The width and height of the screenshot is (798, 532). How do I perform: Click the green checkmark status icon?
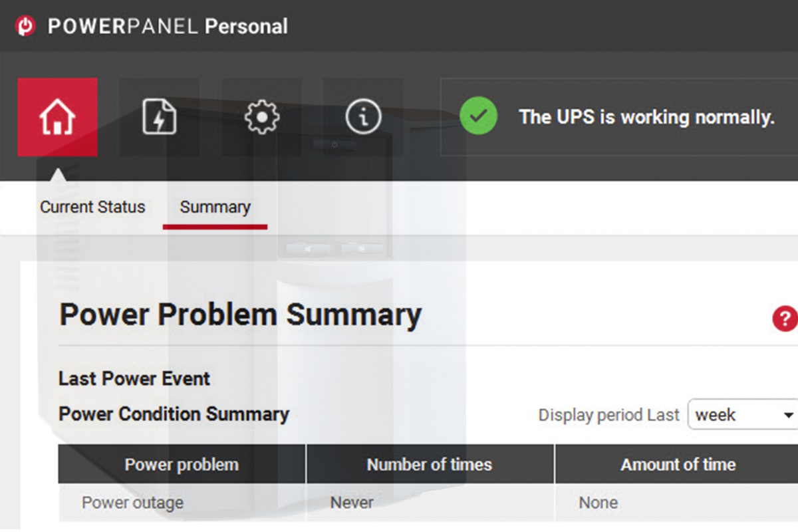[x=477, y=117]
